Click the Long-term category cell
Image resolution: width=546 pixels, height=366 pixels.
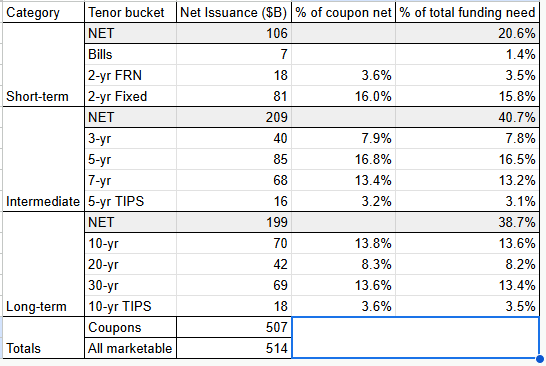pos(43,264)
